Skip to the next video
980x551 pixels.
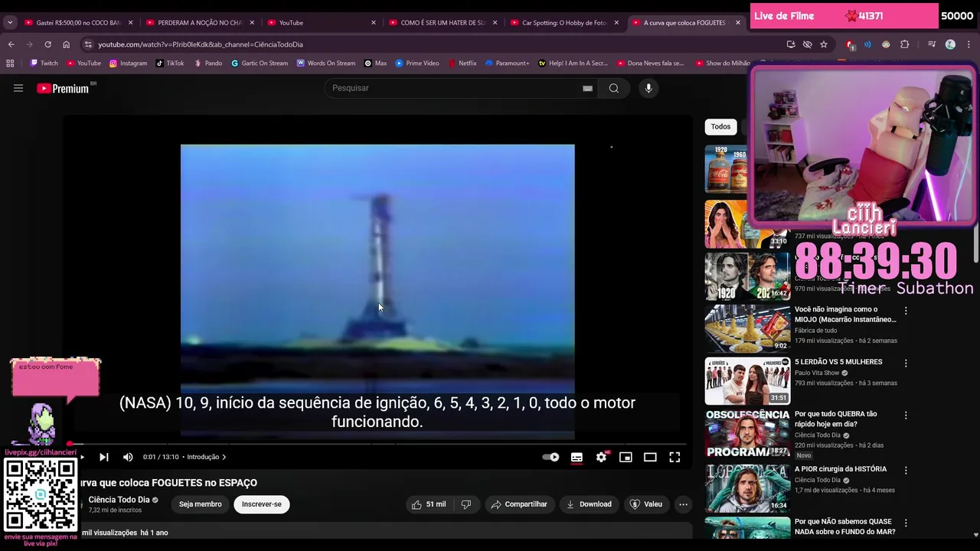[103, 457]
